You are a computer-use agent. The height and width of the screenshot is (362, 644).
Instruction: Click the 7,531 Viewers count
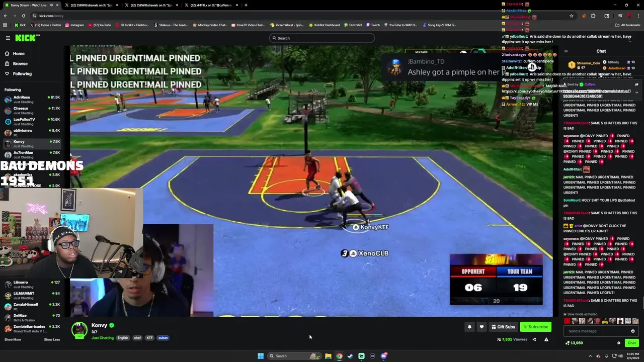tap(512, 339)
